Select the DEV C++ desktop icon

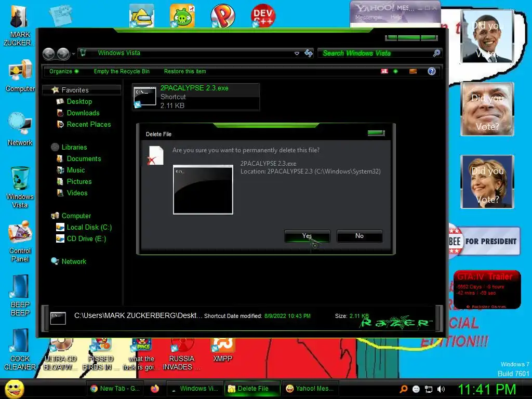263,15
